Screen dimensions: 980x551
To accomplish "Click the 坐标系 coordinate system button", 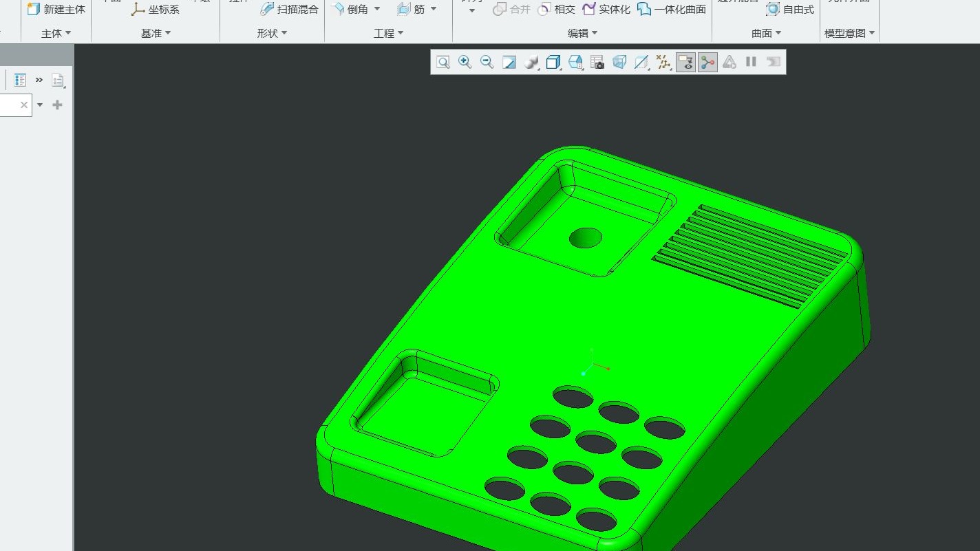I will click(156, 9).
